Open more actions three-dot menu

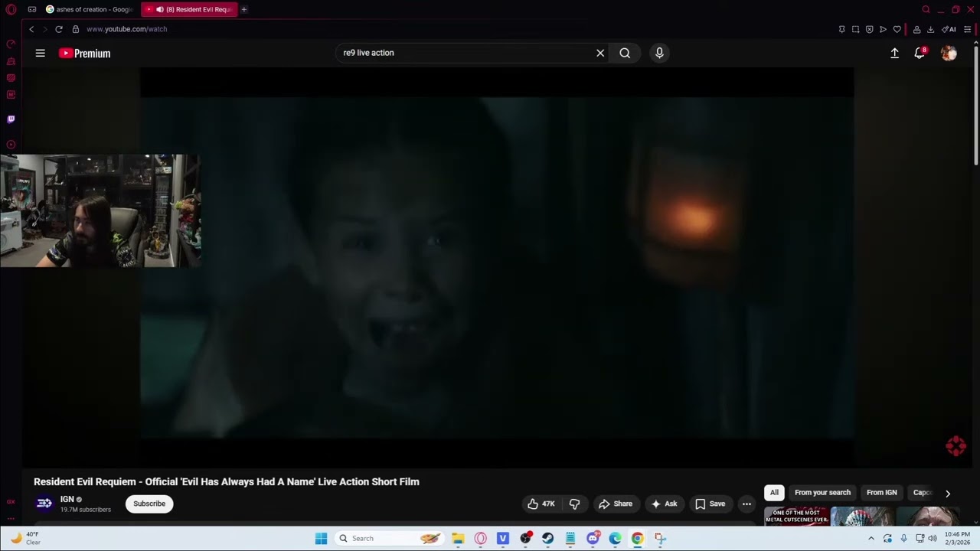click(746, 504)
